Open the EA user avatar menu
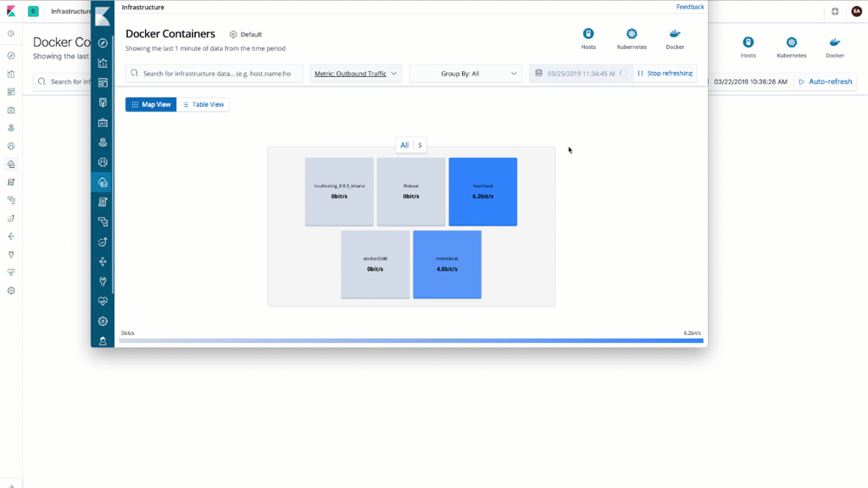The width and height of the screenshot is (868, 488). (x=856, y=11)
